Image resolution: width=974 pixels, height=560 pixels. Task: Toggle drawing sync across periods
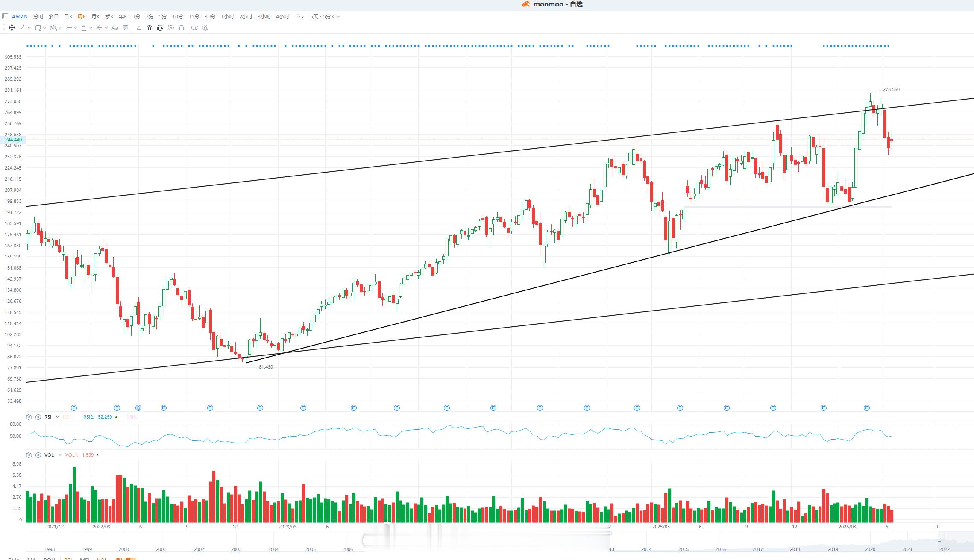point(160,28)
